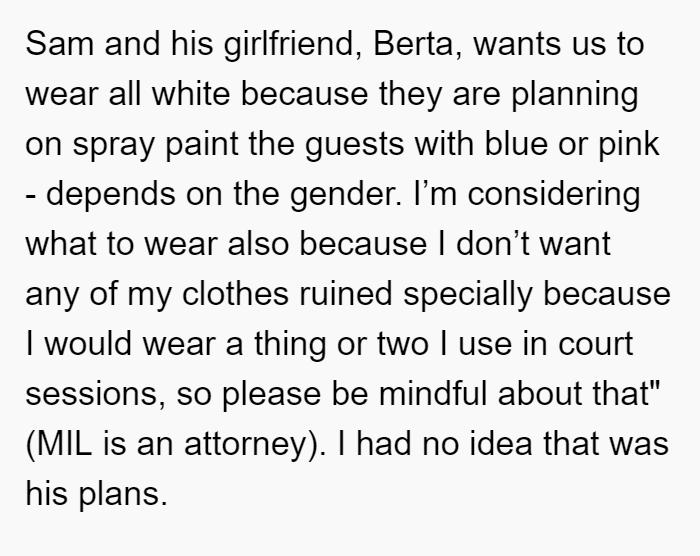Click the name "Sam" in the text

(x=59, y=44)
